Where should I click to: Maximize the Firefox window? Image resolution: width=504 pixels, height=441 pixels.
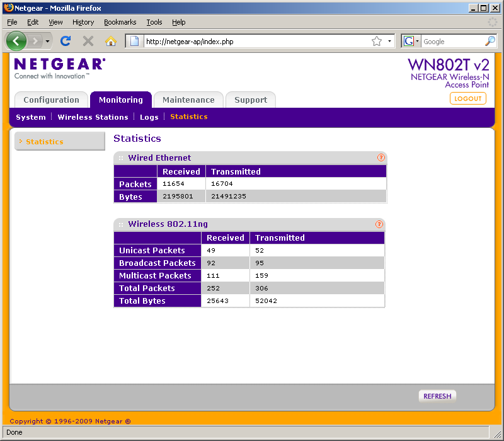point(483,8)
